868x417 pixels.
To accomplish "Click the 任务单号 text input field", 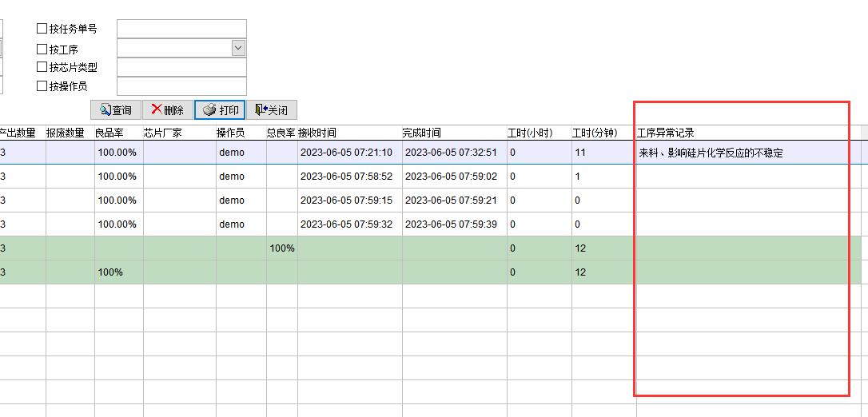I will click(181, 30).
